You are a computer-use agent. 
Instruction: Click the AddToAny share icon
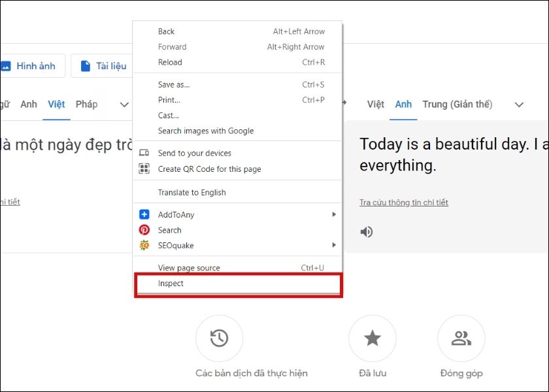144,214
